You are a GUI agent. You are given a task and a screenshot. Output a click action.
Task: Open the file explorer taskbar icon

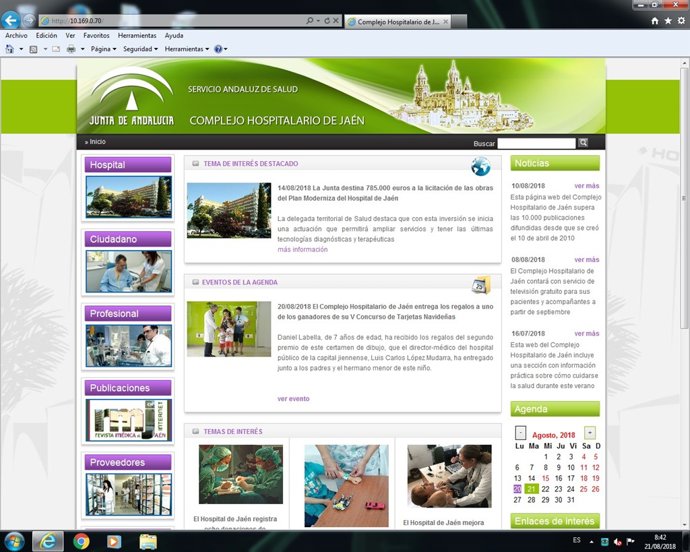(x=148, y=541)
